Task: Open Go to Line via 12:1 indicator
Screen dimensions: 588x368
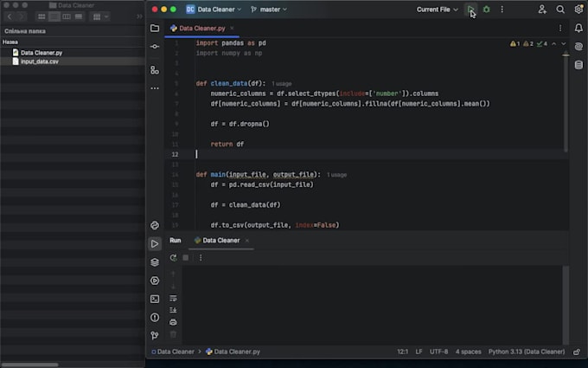Action: tap(403, 352)
